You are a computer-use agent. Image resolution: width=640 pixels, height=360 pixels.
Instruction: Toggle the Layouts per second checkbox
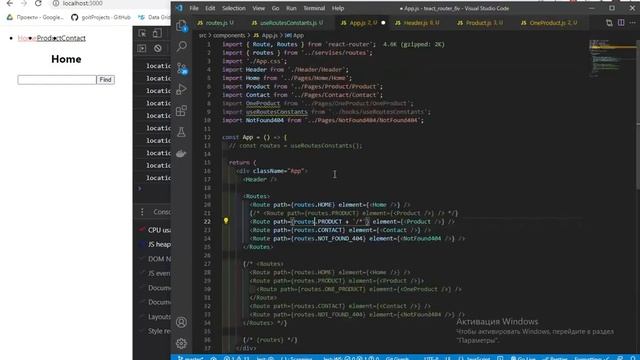[142, 316]
